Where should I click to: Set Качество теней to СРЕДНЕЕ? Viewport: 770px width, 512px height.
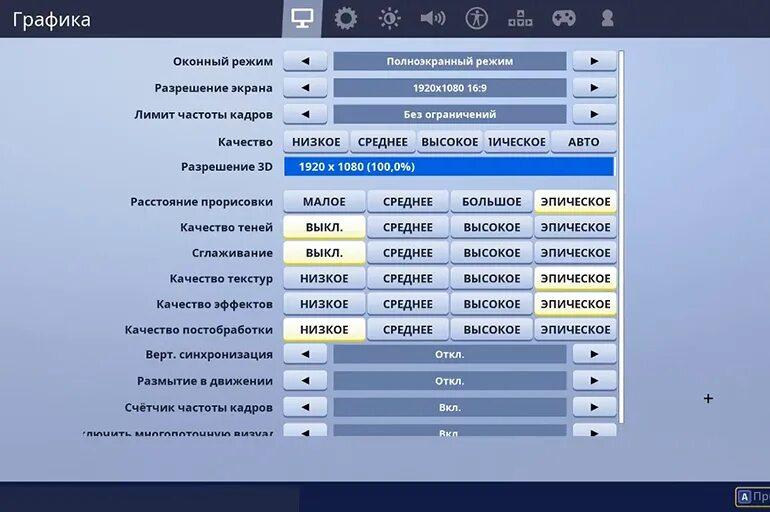click(x=408, y=227)
